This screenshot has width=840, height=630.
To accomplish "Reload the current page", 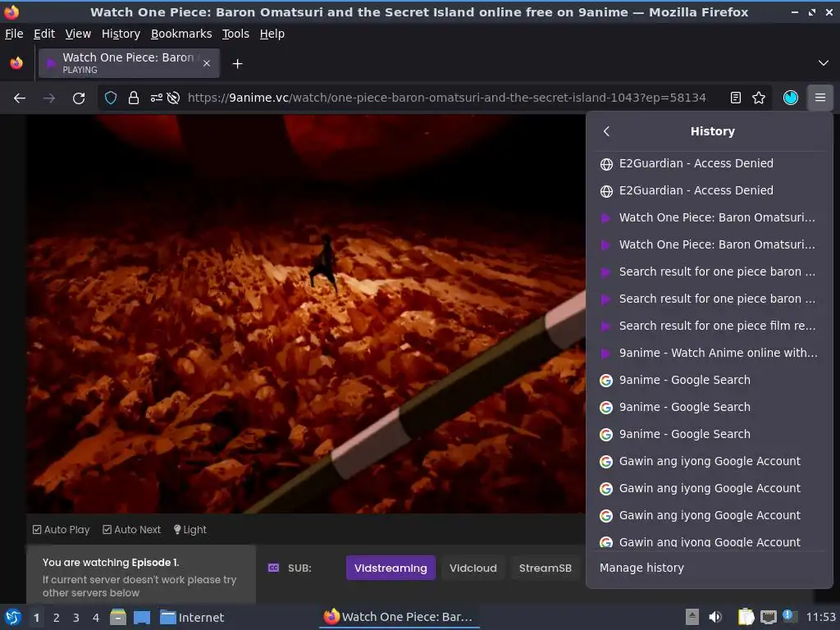I will pos(79,98).
